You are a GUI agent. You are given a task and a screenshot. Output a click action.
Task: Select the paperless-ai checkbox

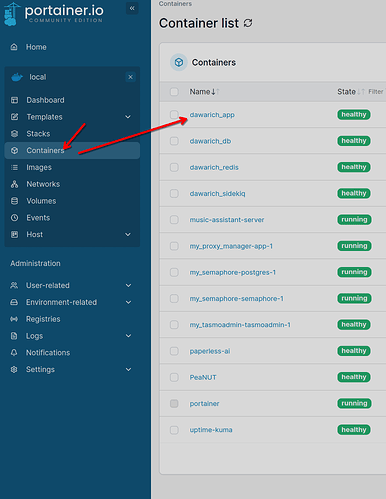pos(174,351)
